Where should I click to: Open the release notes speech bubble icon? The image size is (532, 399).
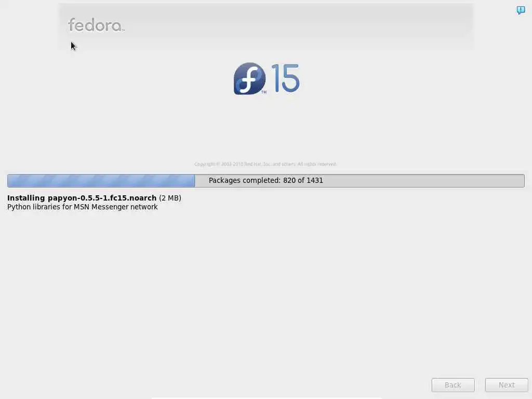click(521, 10)
